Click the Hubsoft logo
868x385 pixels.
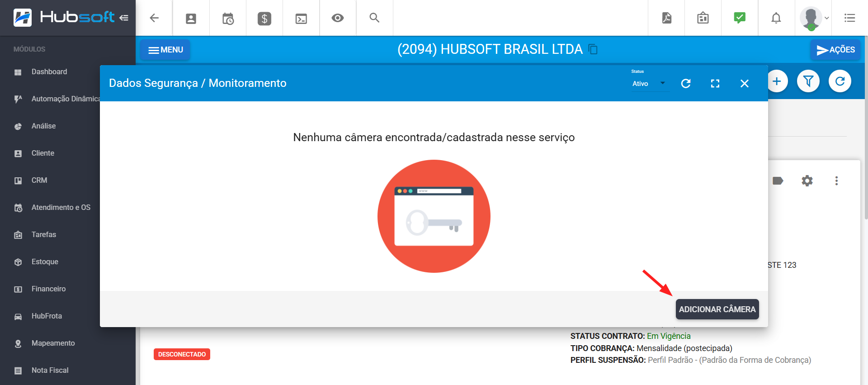click(x=63, y=18)
